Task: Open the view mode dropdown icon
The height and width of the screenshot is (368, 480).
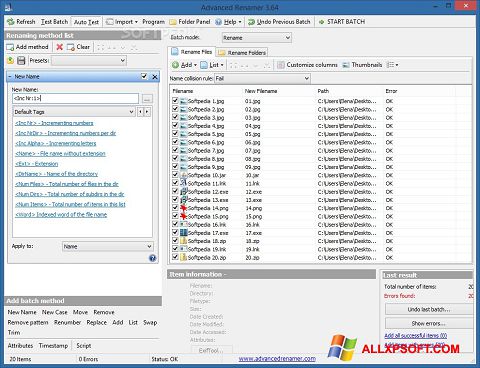Action: pyautogui.click(x=392, y=65)
